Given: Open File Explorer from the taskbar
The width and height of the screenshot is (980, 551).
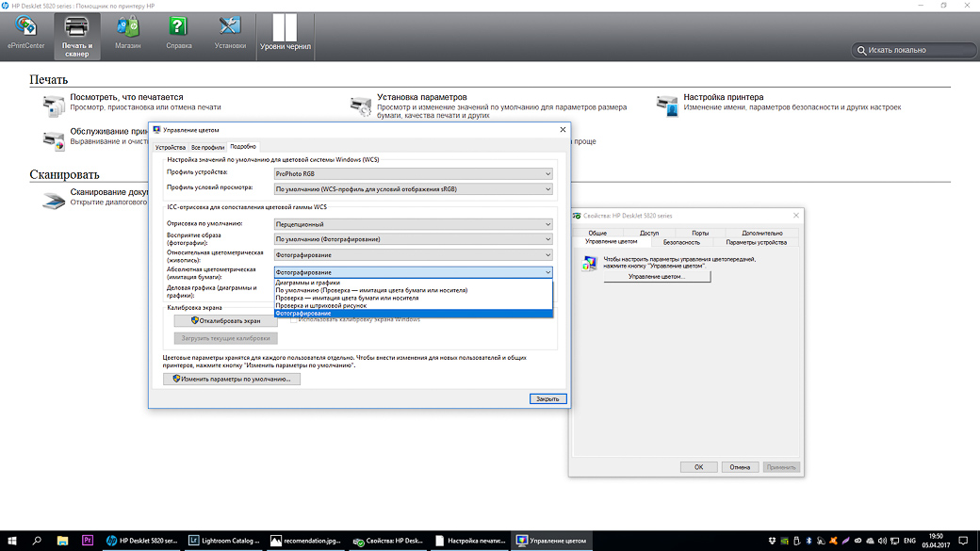Looking at the screenshot, I should click(62, 541).
